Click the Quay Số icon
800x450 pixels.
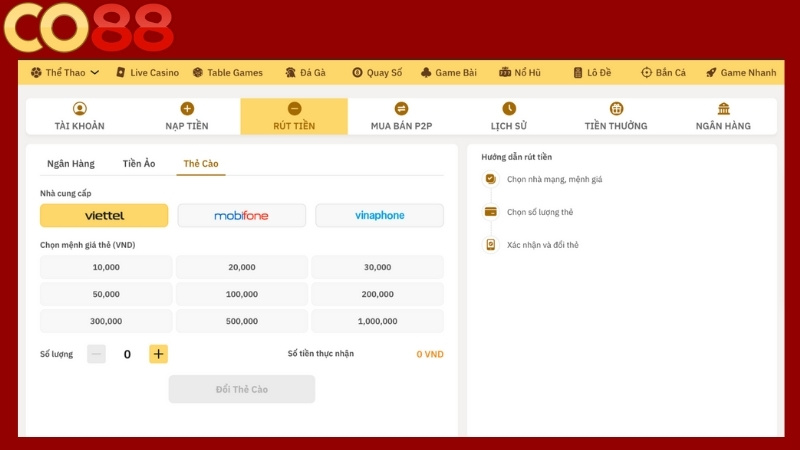[357, 72]
